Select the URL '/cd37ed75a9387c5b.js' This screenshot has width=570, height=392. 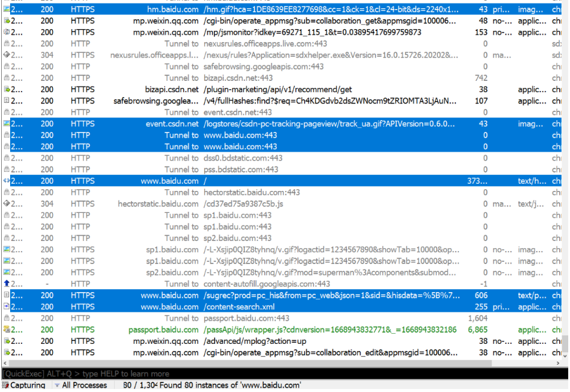[x=243, y=204]
